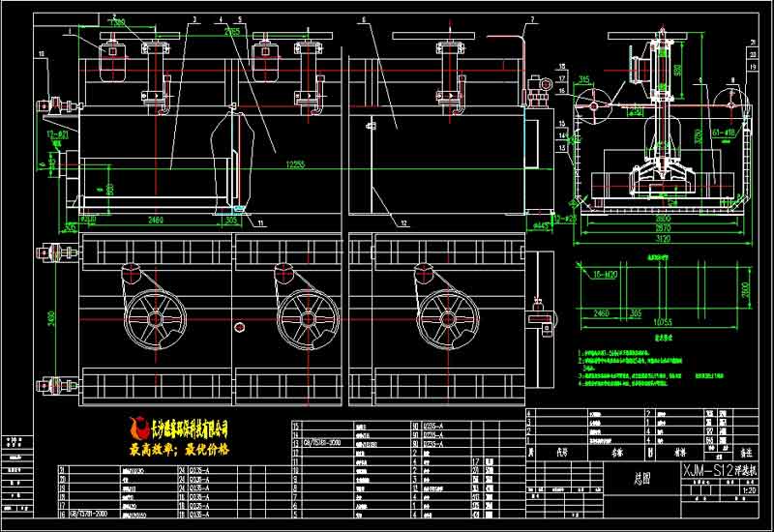This screenshot has width=774, height=532.
Task: Click part callout number 12
Action: pos(403,222)
